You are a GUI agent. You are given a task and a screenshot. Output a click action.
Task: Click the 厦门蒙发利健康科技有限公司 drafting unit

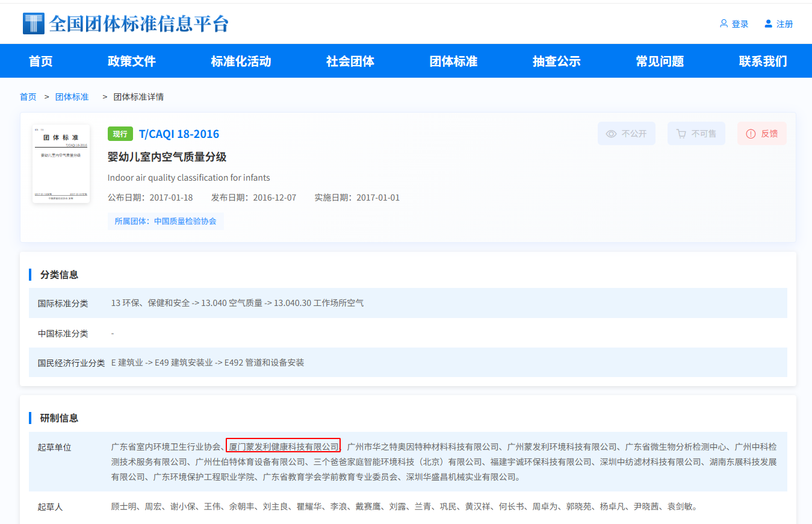click(284, 447)
